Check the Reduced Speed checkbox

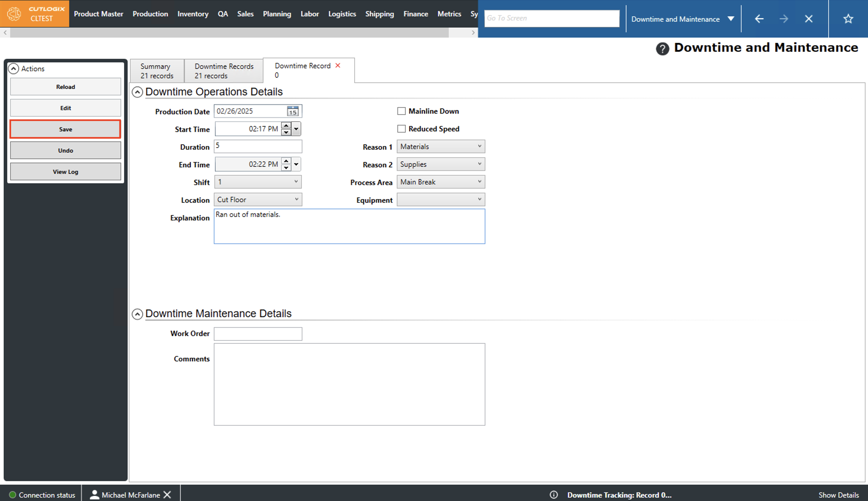(x=401, y=129)
